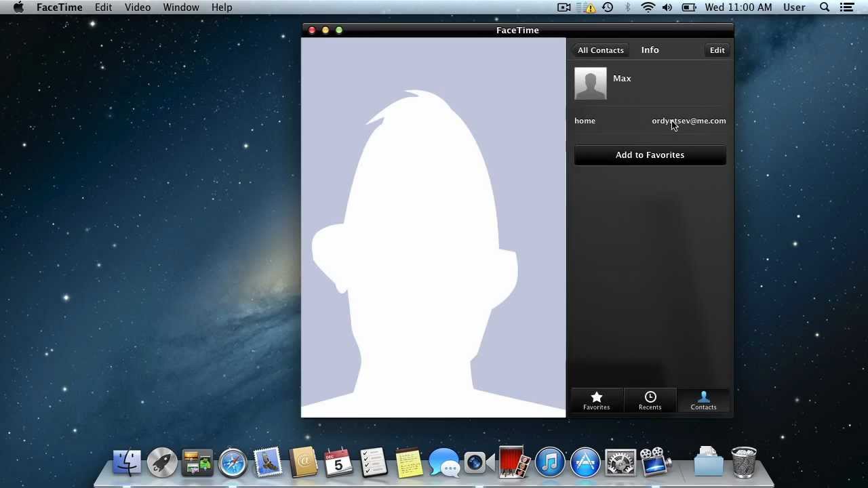
Task: Open Contacts address book in Dock
Action: coord(303,463)
